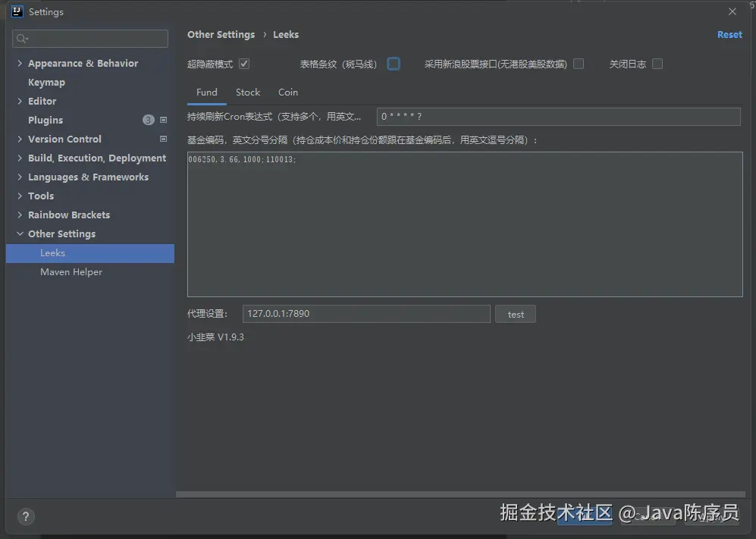The height and width of the screenshot is (539, 756).
Task: Click the Leeks breadcrumb label
Action: pos(286,35)
